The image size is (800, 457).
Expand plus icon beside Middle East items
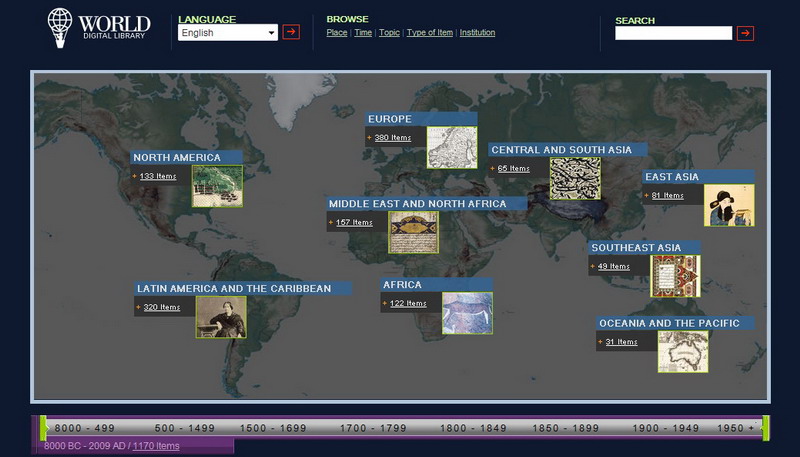(331, 223)
